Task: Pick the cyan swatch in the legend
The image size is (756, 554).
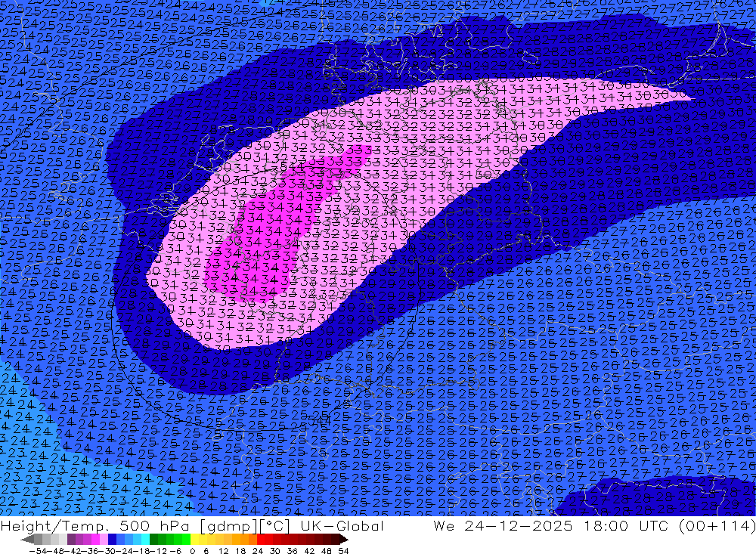Action: (x=146, y=540)
